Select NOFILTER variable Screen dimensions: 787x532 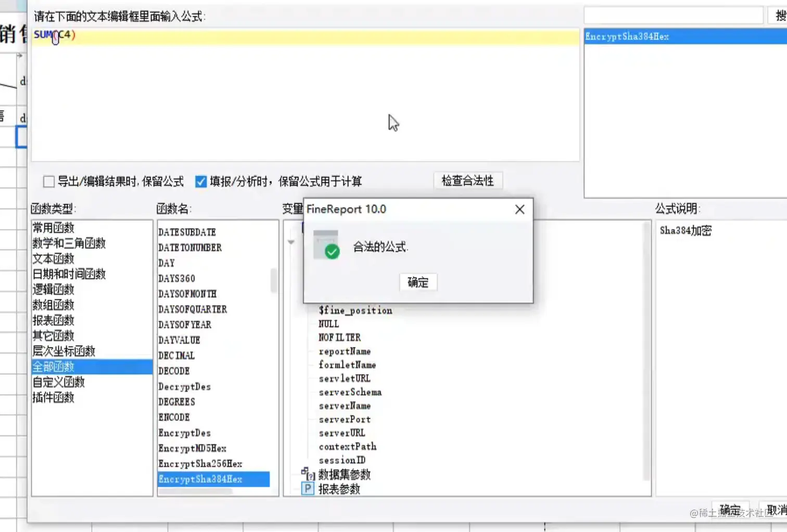tap(340, 338)
